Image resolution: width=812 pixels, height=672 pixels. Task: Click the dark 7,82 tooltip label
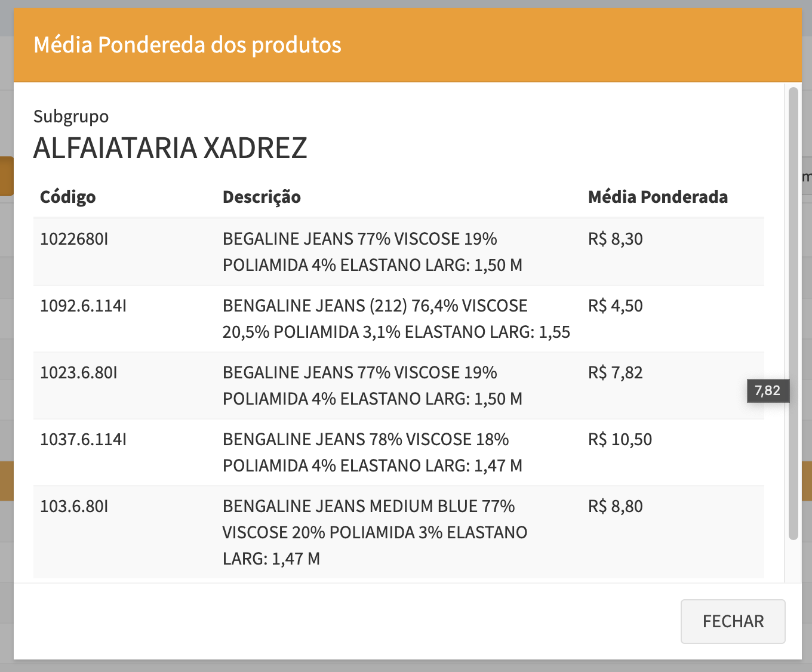(x=768, y=391)
